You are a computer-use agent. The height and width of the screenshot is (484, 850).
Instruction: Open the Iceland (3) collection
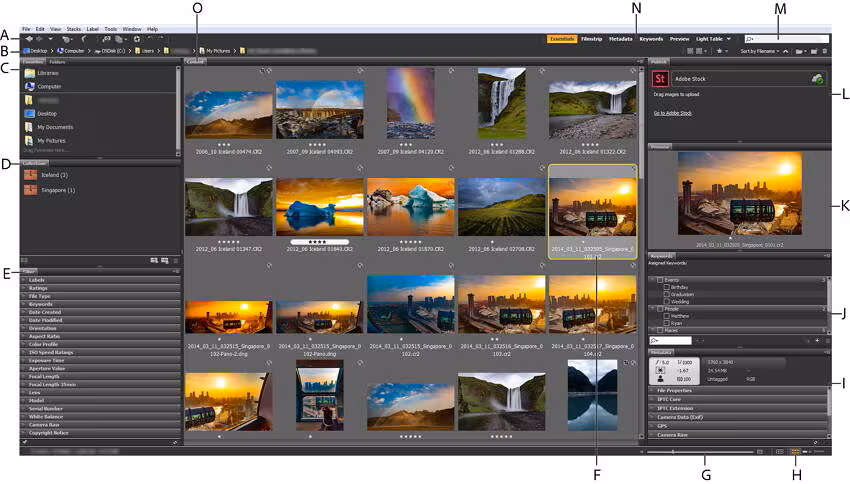click(x=54, y=175)
